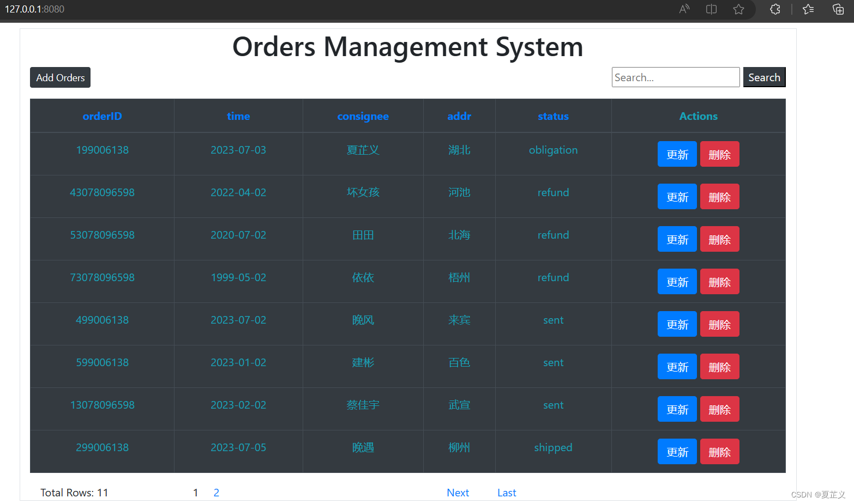Open the immersive reader split-screen icon
The width and height of the screenshot is (854, 504).
pyautogui.click(x=711, y=9)
